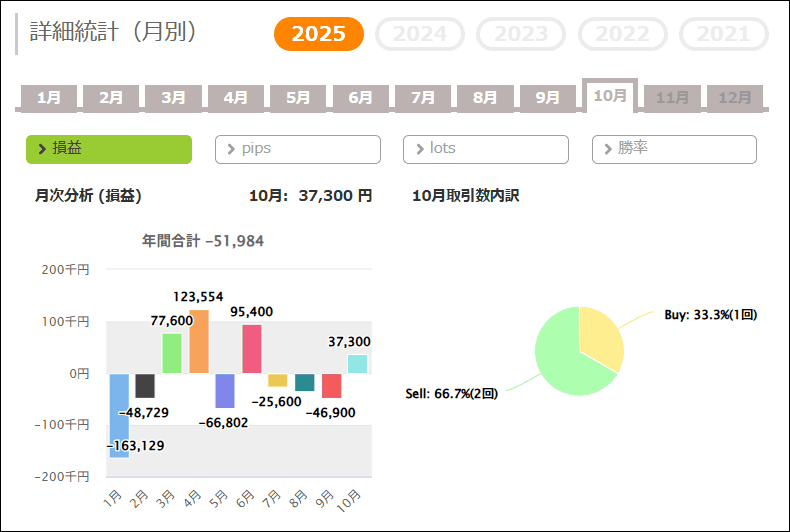Select the pink June bar in chart
Image resolution: width=790 pixels, height=532 pixels.
(253, 348)
